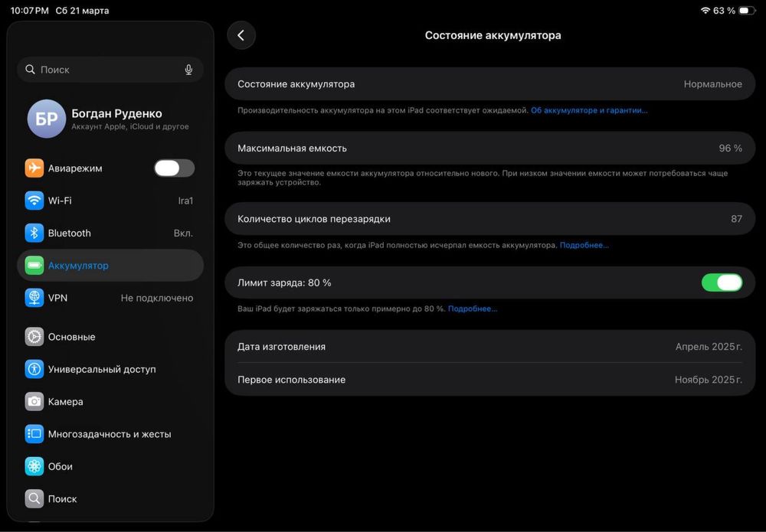Open Bluetooth settings
Viewport: 766px width, 532px height.
tap(110, 233)
